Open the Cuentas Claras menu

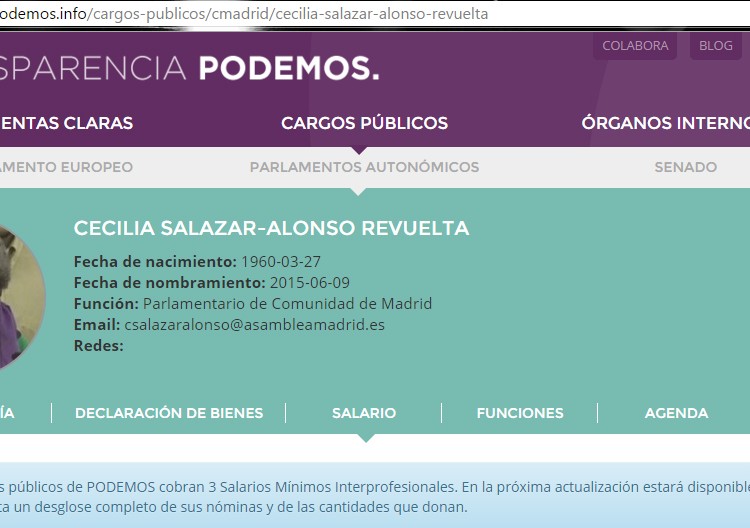(66, 123)
